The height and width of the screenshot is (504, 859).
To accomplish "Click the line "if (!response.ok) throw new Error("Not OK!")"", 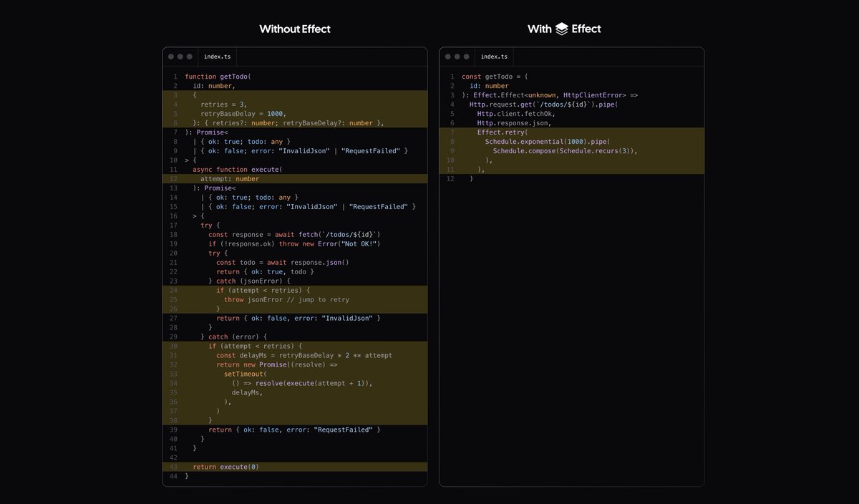I will pos(294,244).
